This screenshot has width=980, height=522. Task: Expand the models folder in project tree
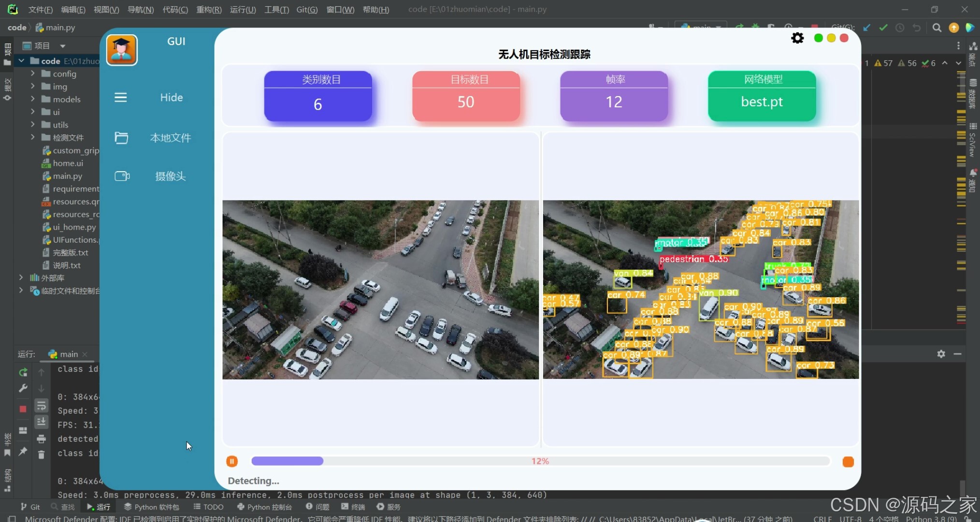pyautogui.click(x=32, y=99)
